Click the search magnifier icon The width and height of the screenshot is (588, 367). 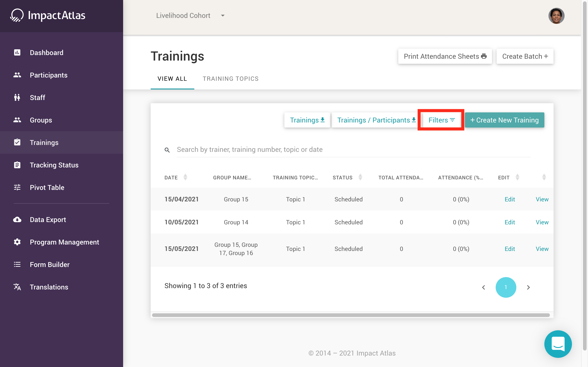tap(167, 150)
